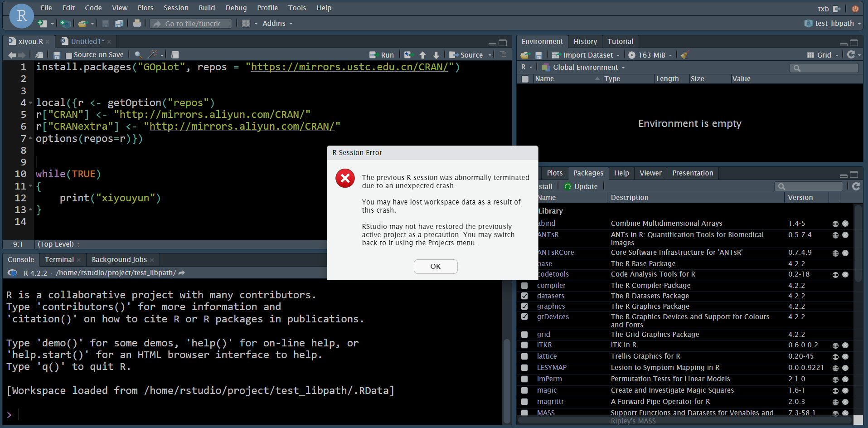
Task: Click the Go to file/function field
Action: click(x=192, y=24)
